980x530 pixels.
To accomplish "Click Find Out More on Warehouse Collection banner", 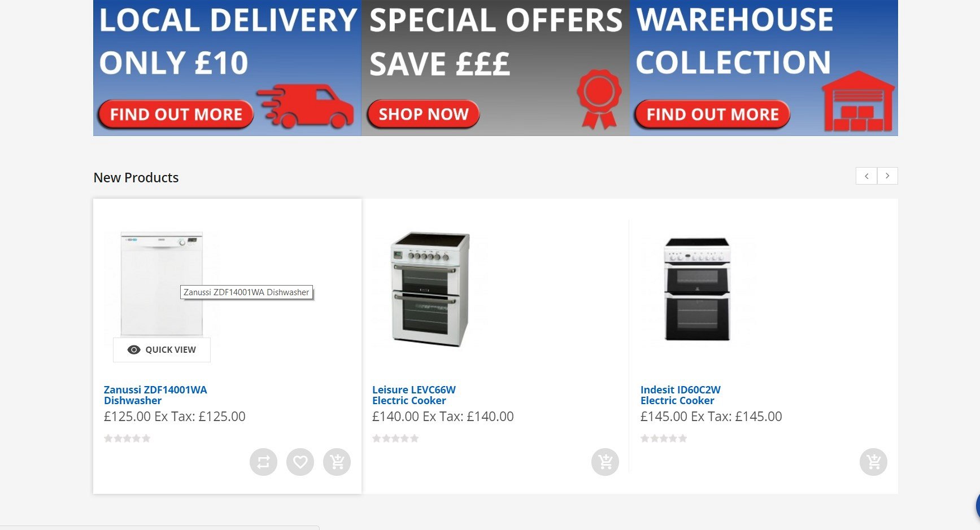I will (712, 115).
